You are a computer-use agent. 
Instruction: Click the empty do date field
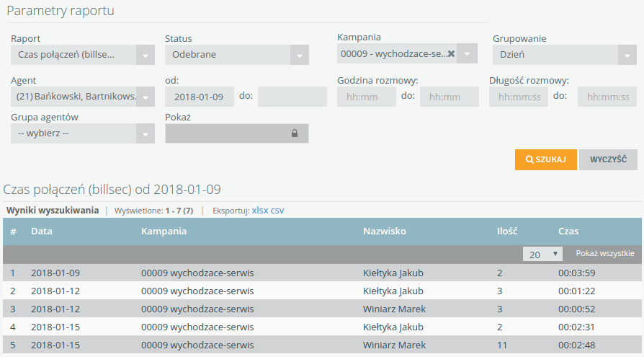(x=292, y=97)
